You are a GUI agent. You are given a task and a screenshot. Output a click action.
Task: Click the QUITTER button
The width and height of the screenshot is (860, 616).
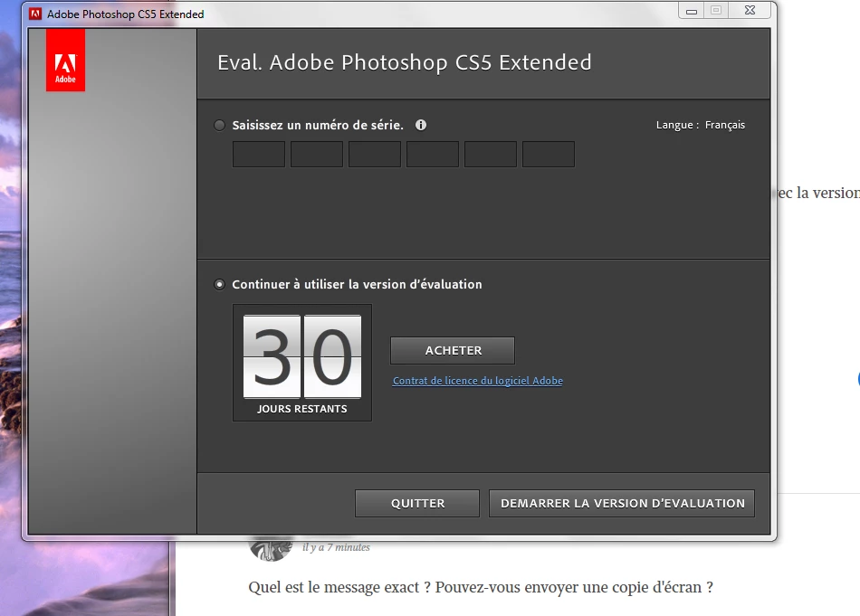(x=417, y=503)
